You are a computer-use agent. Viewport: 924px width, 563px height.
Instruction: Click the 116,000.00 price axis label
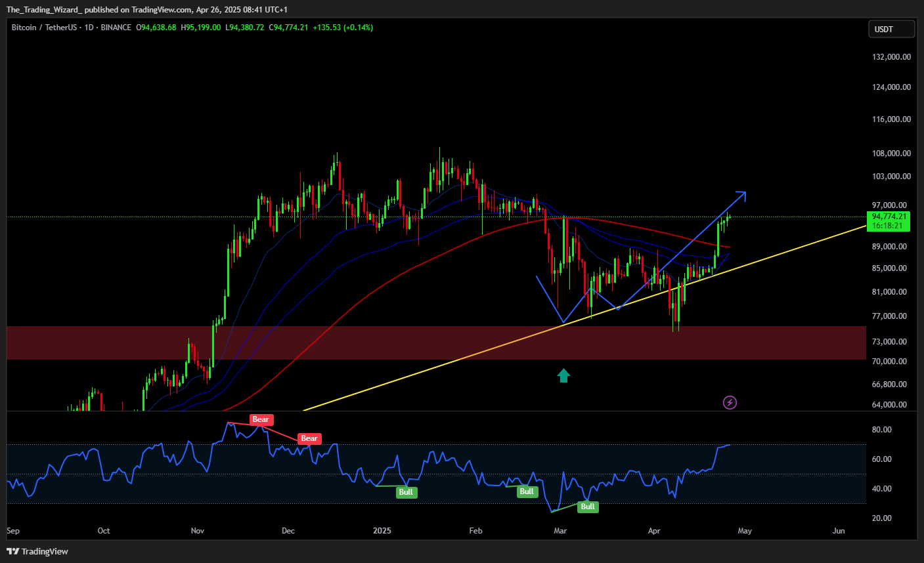891,119
